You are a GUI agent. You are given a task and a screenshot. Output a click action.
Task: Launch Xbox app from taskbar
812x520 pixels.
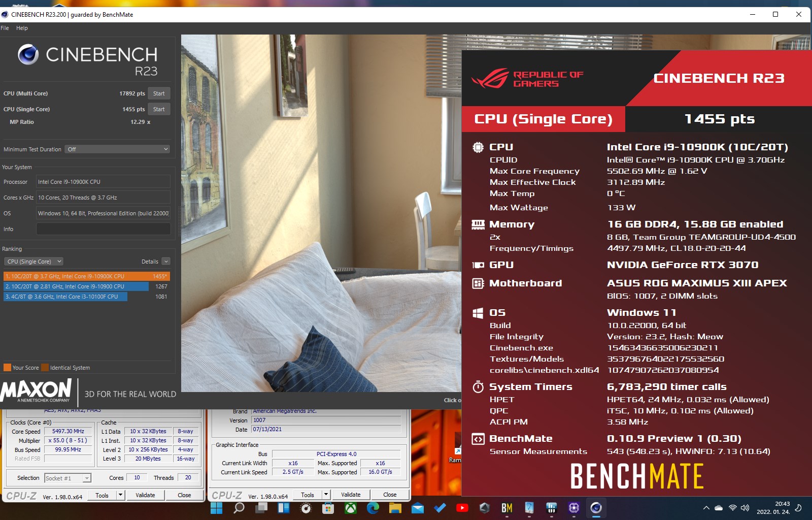click(350, 508)
